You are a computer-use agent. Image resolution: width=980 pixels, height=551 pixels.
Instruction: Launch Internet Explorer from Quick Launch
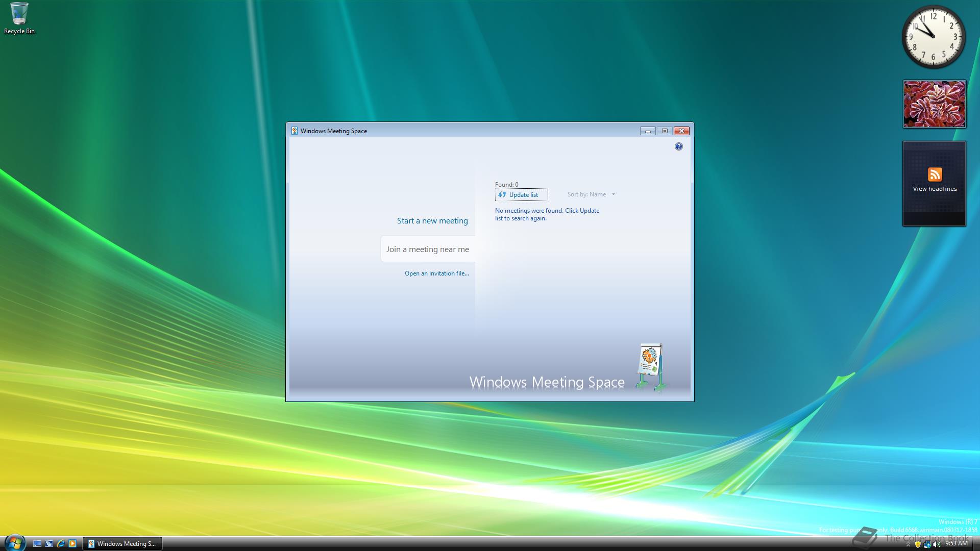[61, 544]
